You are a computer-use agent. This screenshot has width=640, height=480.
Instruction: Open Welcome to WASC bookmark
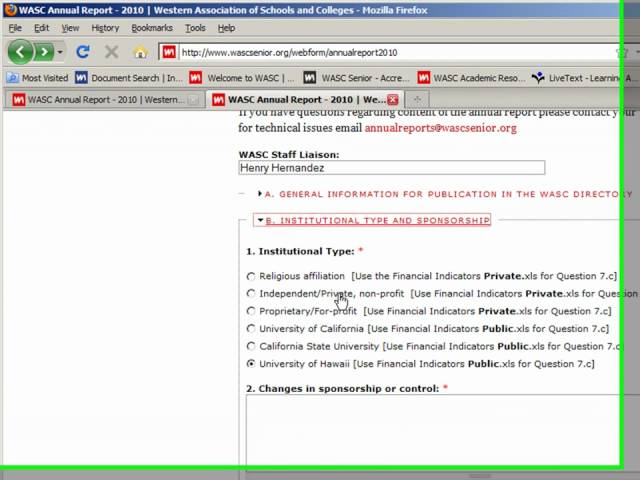click(x=242, y=78)
